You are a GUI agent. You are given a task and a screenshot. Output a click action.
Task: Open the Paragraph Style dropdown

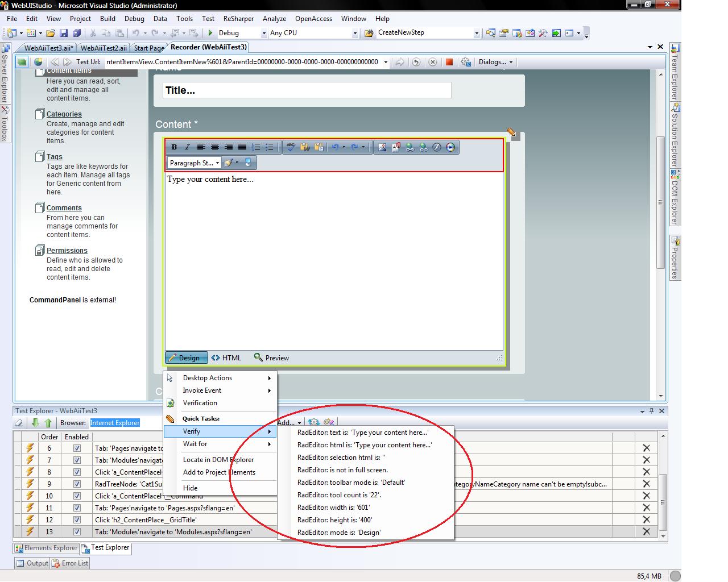[x=195, y=163]
